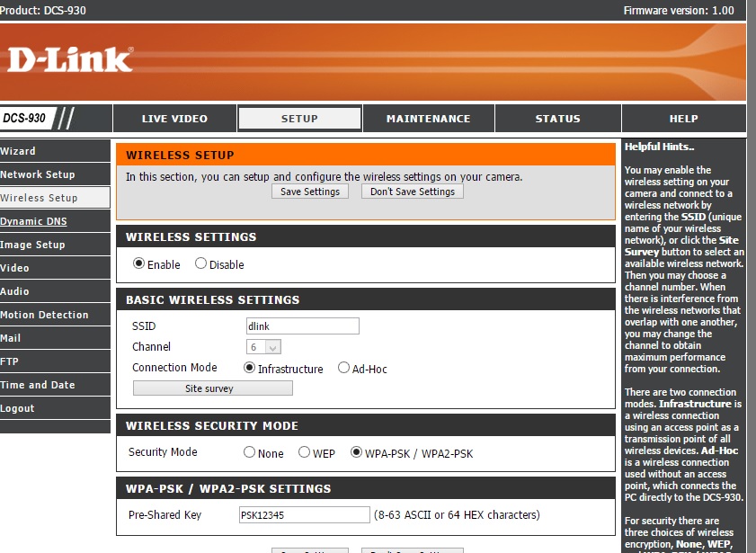Click the top Don't Save Settings button
This screenshot has width=756, height=553.
pyautogui.click(x=413, y=192)
